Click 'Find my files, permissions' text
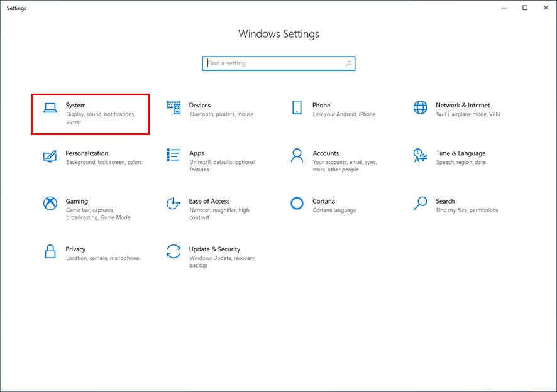The image size is (557, 392). (x=467, y=210)
